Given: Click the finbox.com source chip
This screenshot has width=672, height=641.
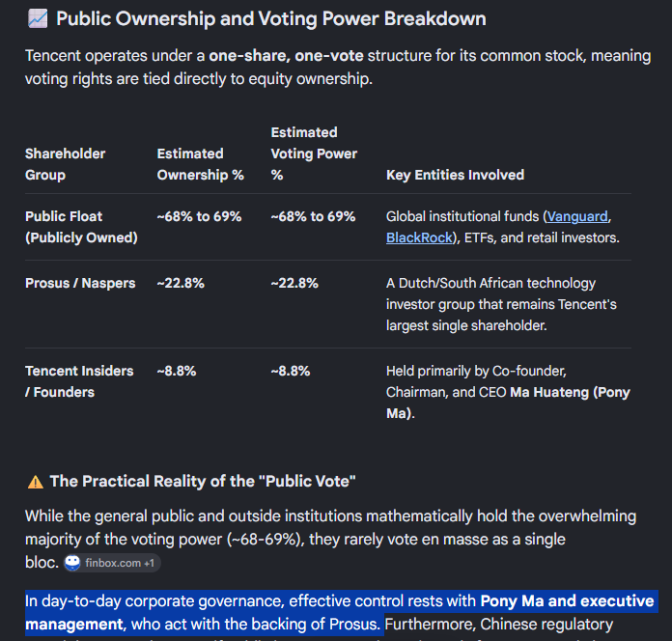Looking at the screenshot, I should [112, 563].
